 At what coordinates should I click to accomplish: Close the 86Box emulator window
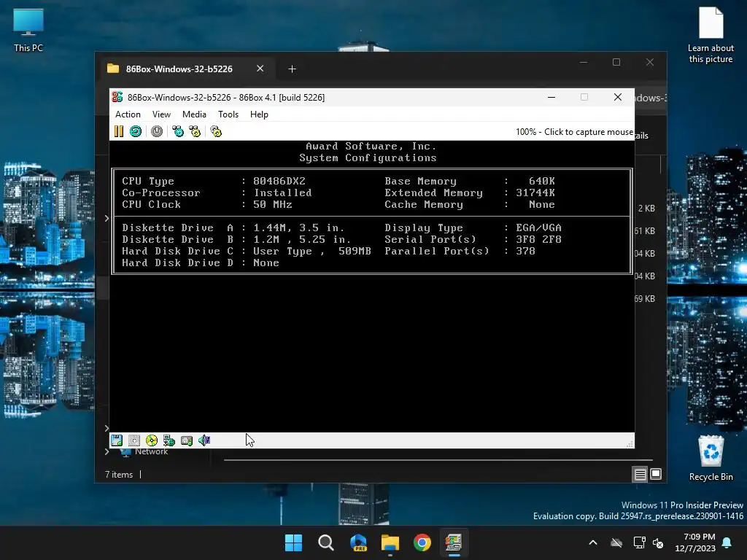tap(618, 97)
